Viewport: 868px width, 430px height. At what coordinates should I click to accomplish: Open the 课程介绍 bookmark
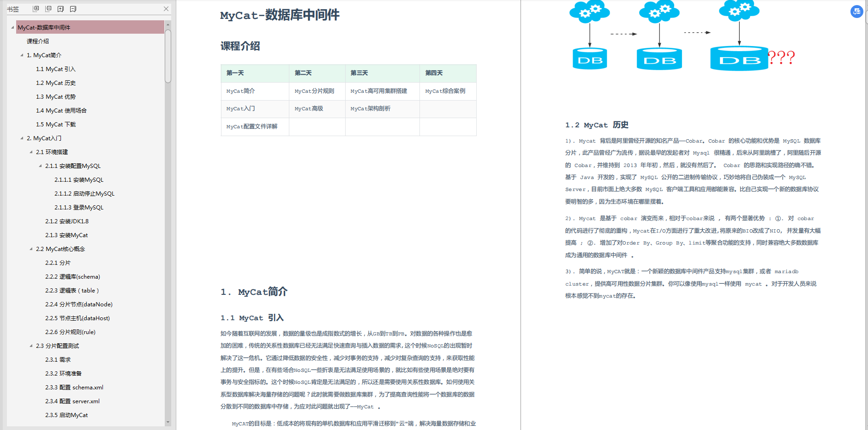click(38, 41)
